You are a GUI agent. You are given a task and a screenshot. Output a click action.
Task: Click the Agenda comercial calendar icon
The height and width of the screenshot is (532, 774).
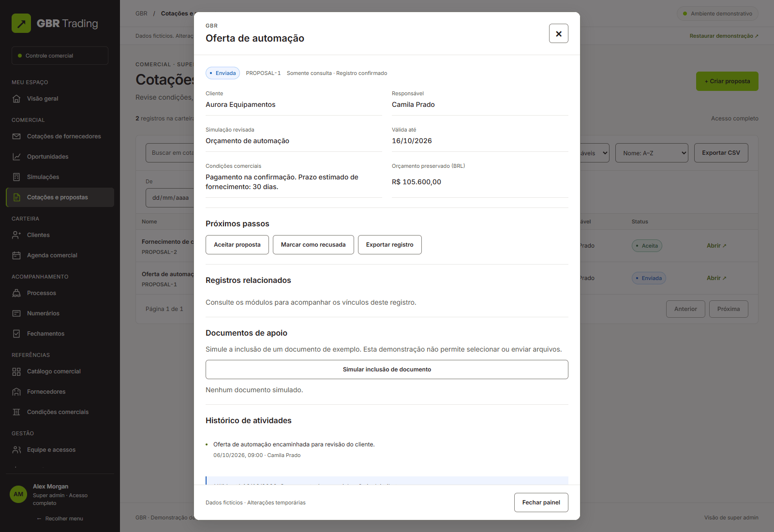16,255
